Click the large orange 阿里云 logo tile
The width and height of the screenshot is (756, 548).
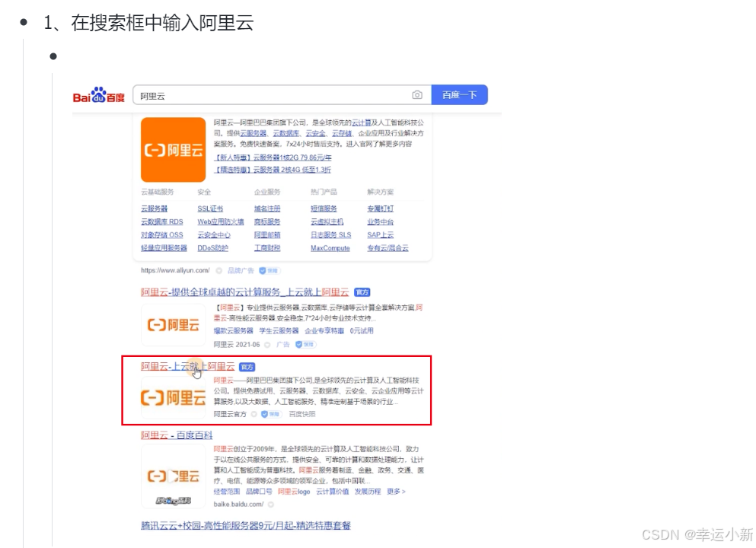coord(173,149)
